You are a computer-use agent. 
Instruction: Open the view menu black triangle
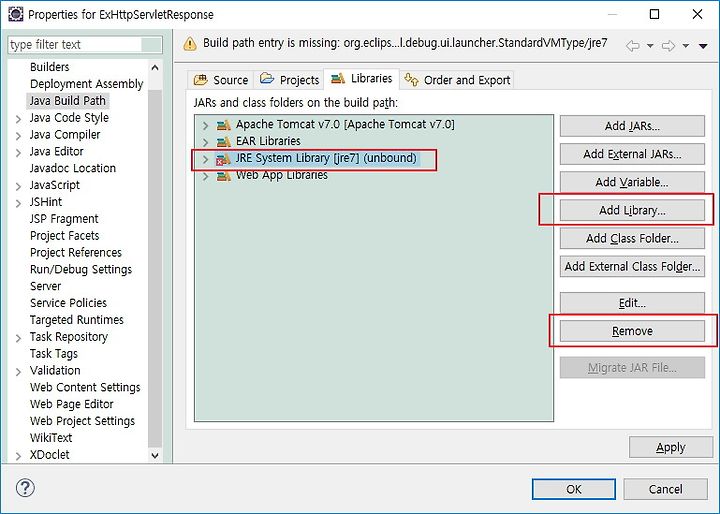[x=703, y=46]
